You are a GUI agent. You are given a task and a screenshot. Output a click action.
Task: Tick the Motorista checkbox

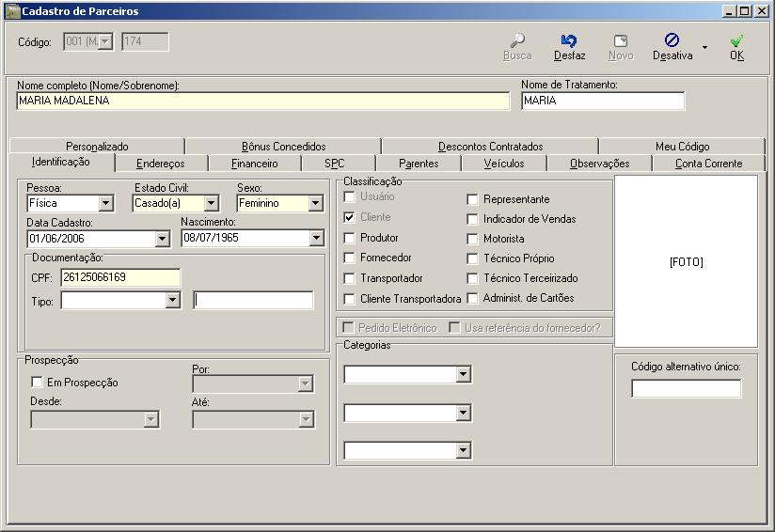coord(472,239)
